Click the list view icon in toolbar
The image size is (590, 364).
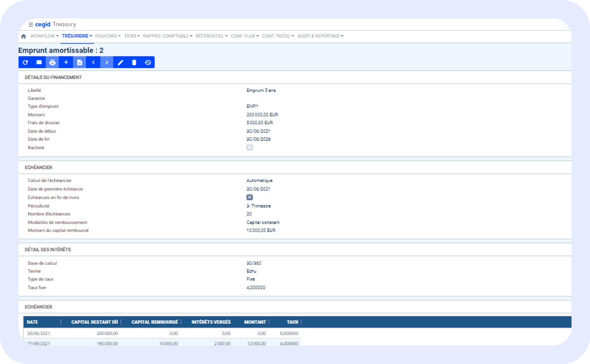pos(39,62)
